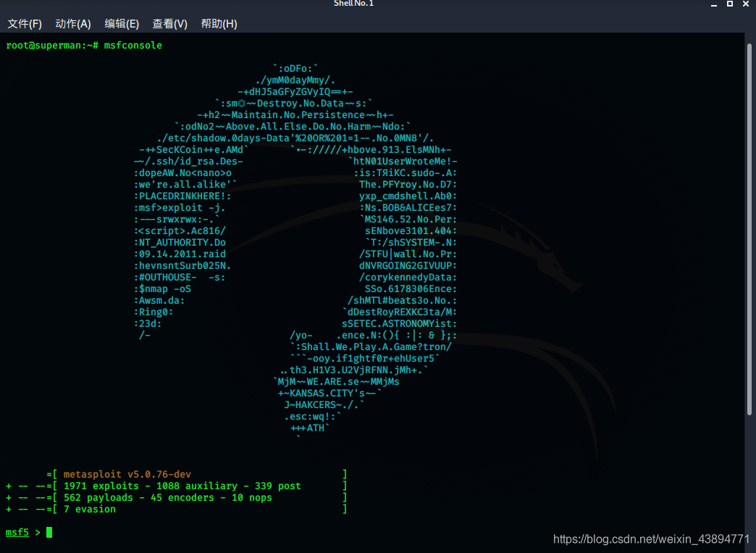Click the '10 nops' count text
Image resolution: width=756 pixels, height=553 pixels.
click(252, 497)
